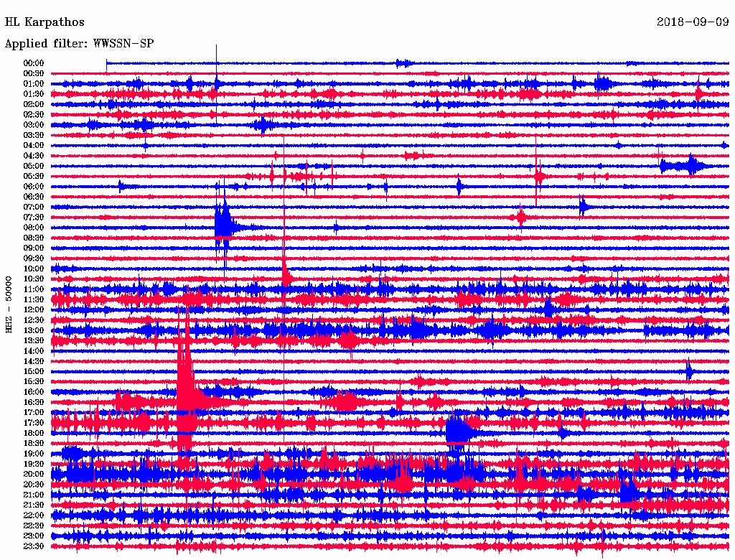Select the 10:00 time label

tap(34, 269)
